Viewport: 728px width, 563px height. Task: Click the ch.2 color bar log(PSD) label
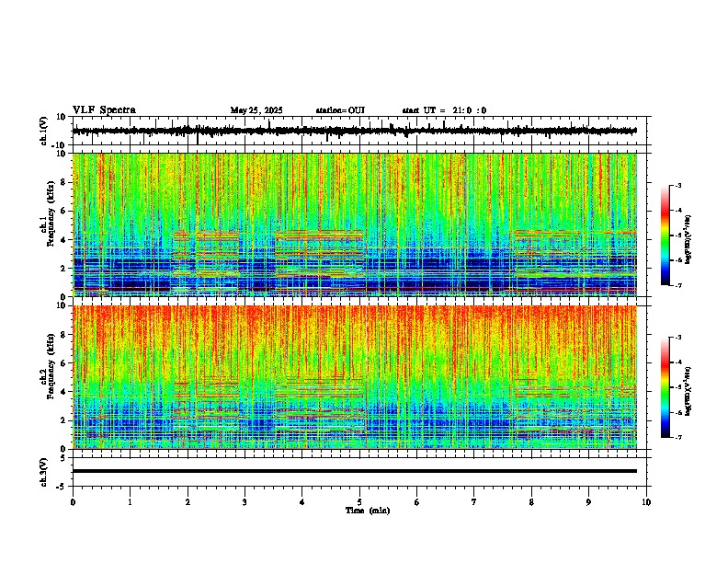[688, 391]
